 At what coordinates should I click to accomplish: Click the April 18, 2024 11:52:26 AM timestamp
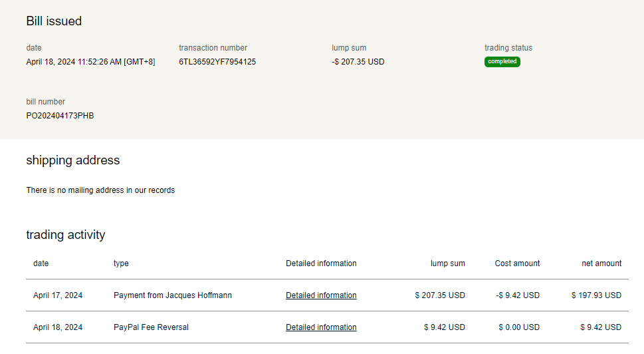tap(90, 62)
